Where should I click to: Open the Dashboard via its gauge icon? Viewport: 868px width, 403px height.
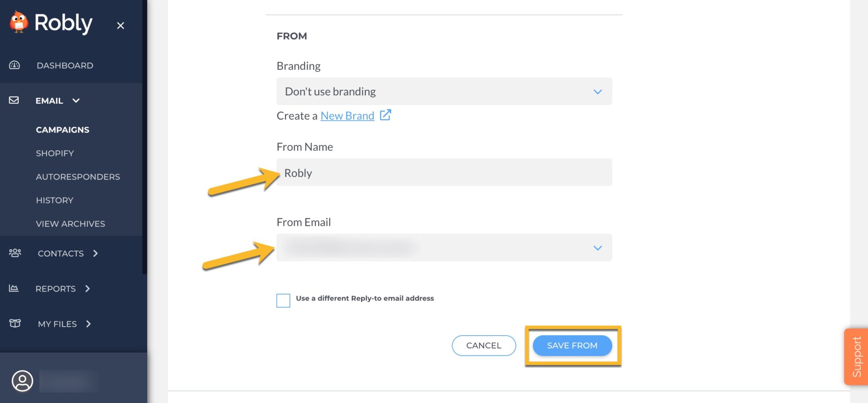tap(14, 65)
